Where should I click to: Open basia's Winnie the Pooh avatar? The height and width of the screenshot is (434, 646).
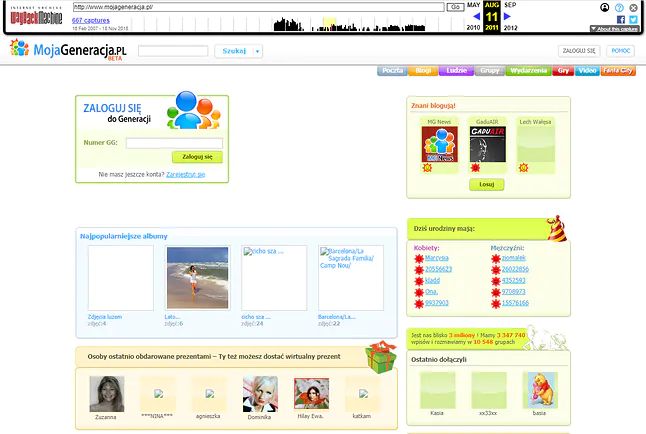tap(540, 390)
